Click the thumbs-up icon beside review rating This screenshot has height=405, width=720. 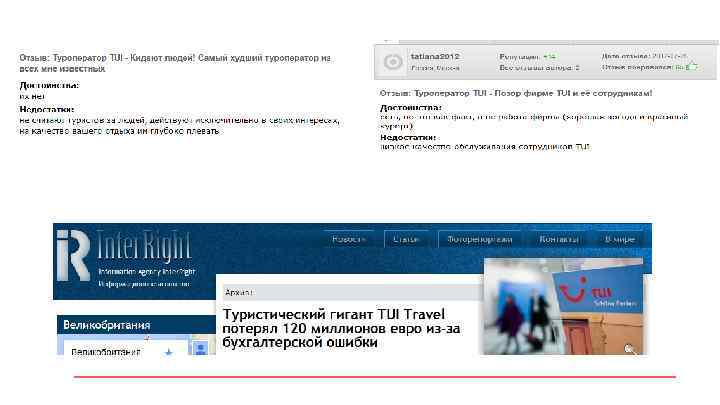[693, 66]
